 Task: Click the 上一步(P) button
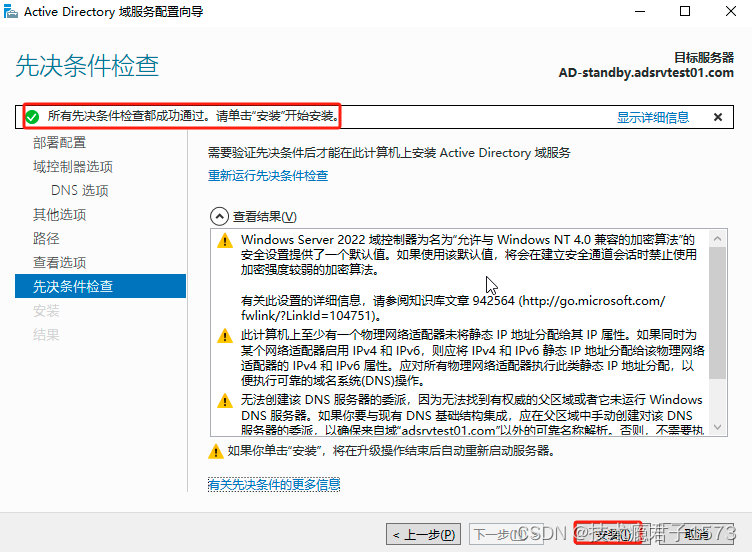(423, 534)
